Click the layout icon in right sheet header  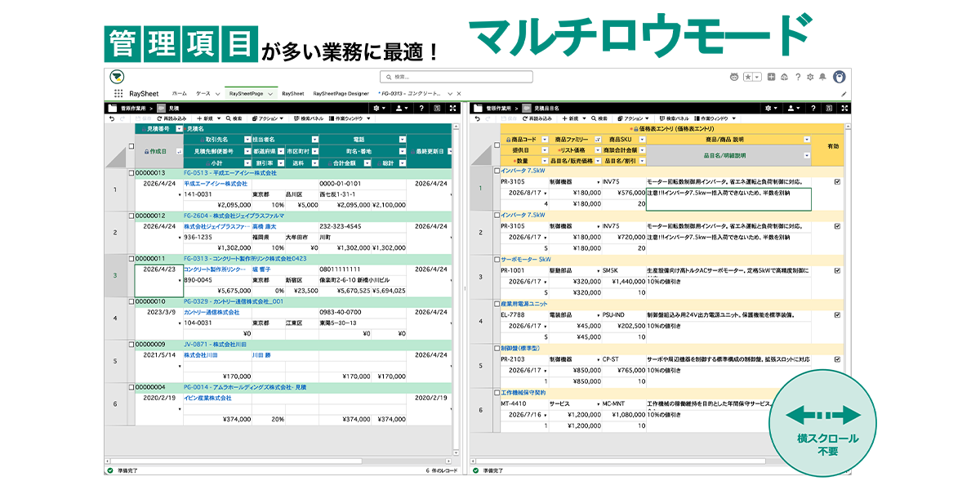click(827, 108)
